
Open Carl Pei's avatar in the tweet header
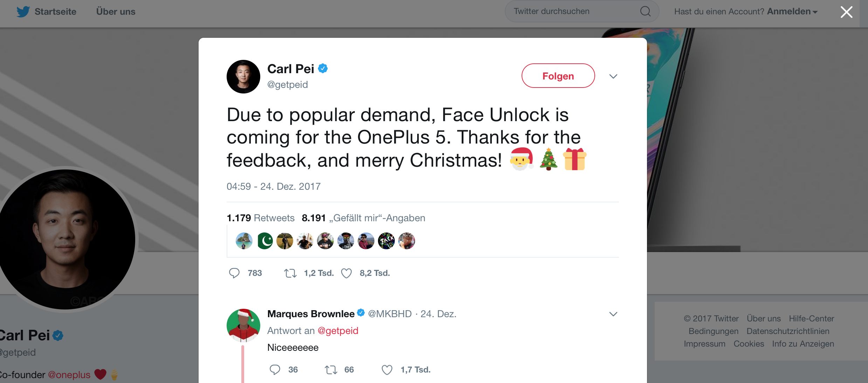243,77
